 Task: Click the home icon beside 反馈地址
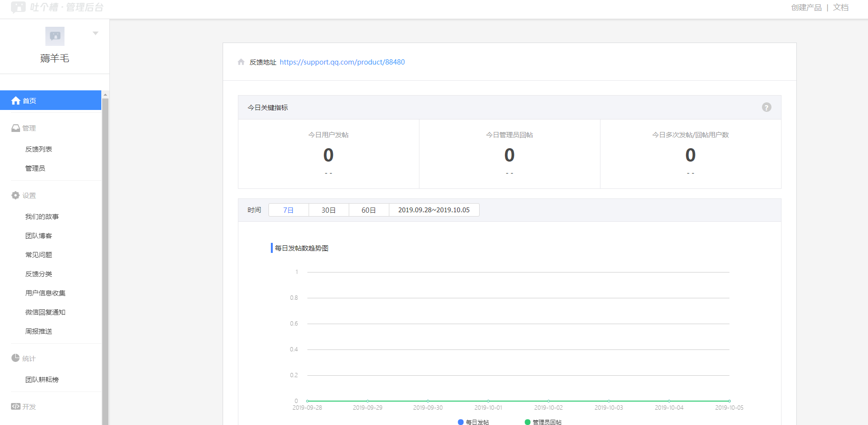[x=241, y=62]
